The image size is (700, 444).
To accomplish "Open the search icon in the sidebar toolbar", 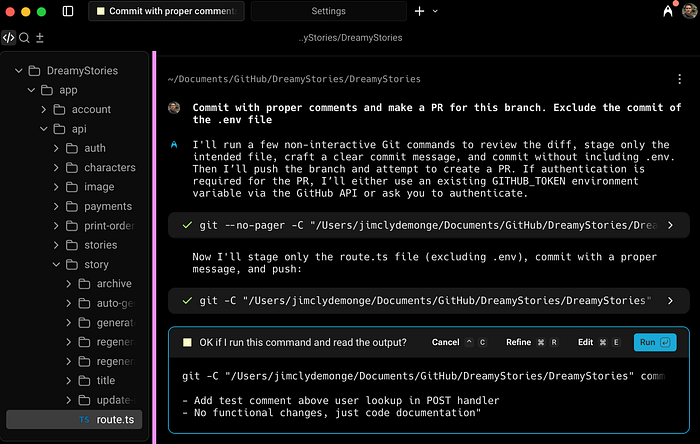I will tap(25, 38).
